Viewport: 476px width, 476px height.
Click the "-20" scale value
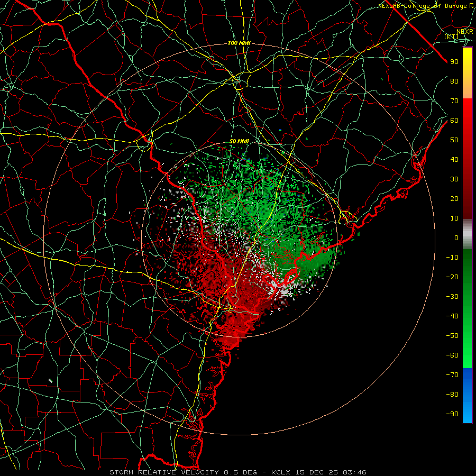point(452,277)
